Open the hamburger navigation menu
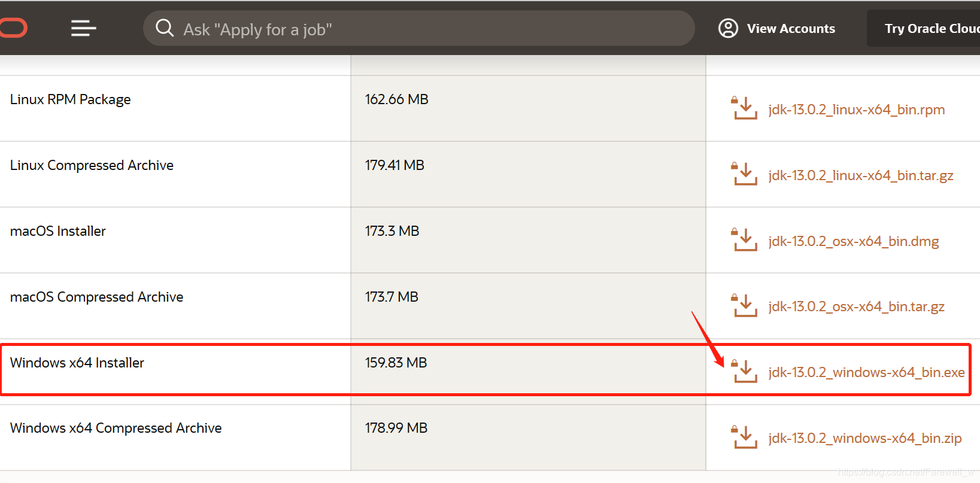 (x=83, y=28)
